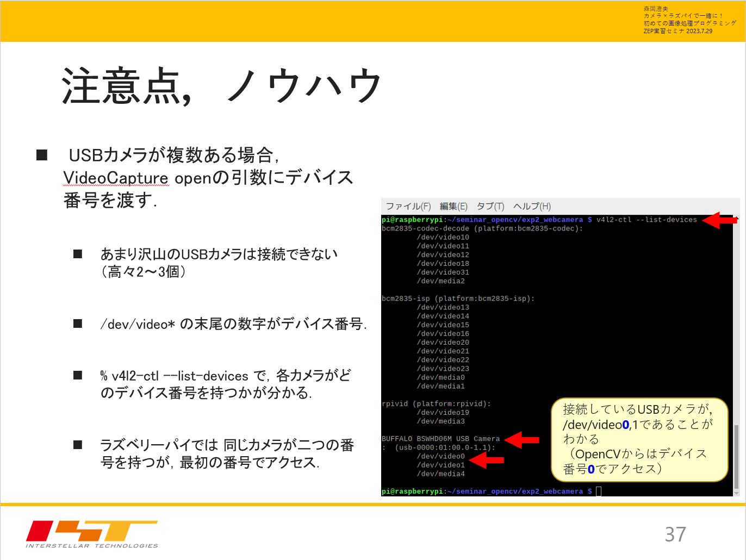Click the large bullet before USBカメラが複数ある場合
The width and height of the screenshot is (746, 560).
tap(42, 155)
